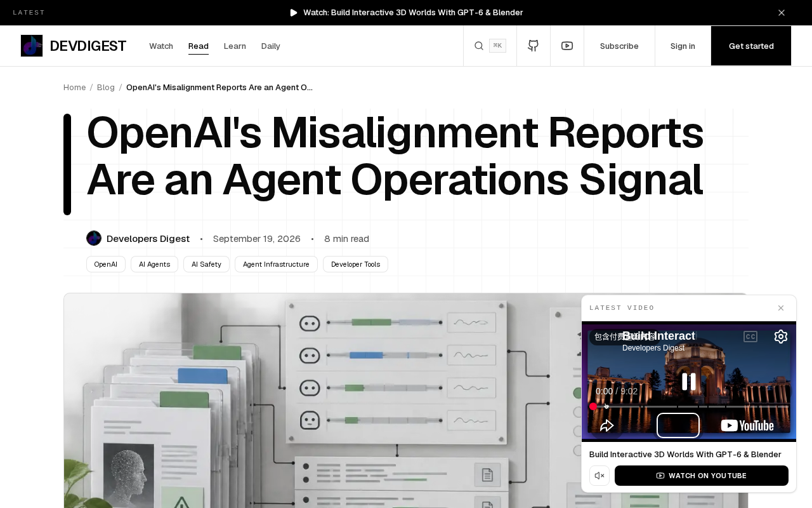Image resolution: width=812 pixels, height=508 pixels.
Task: Toggle closed captions on the video
Action: (750, 337)
